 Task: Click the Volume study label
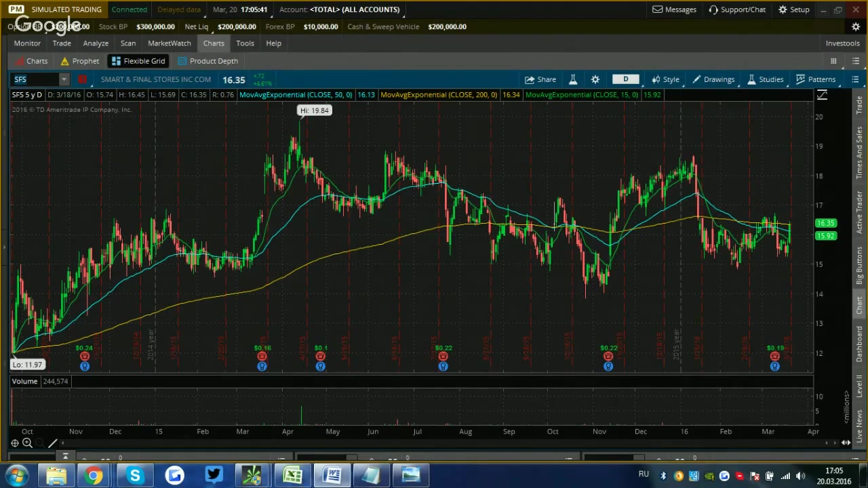[x=24, y=381]
